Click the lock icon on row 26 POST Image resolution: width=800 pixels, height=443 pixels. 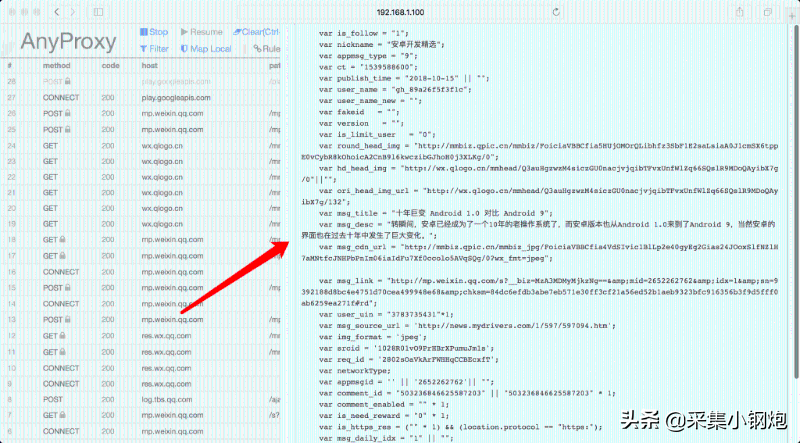(x=67, y=113)
